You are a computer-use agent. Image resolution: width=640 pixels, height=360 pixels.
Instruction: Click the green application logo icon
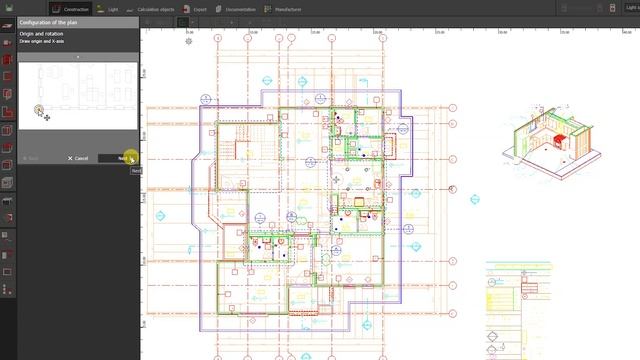click(9, 8)
